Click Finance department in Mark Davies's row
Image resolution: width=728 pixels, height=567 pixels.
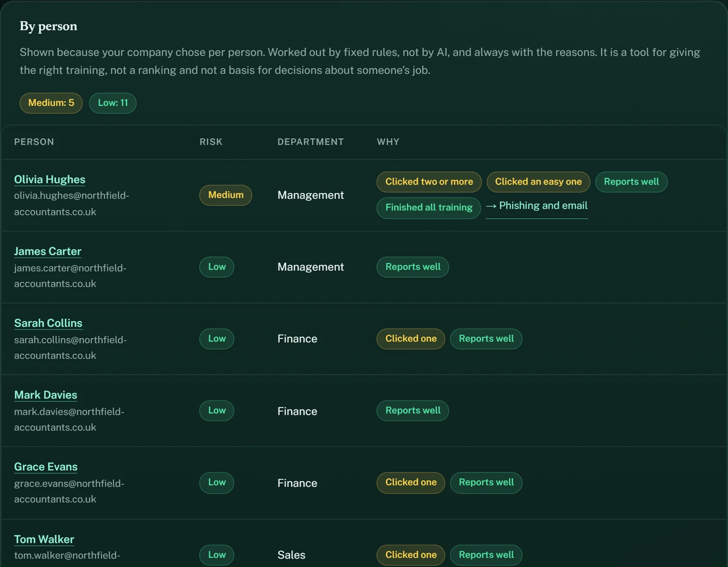coord(297,412)
